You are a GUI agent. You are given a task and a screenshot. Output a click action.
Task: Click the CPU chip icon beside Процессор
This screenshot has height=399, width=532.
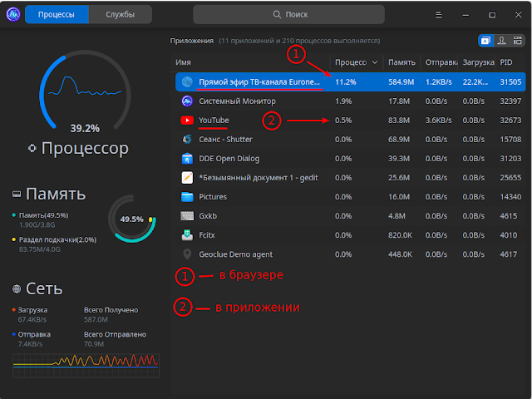coord(32,148)
